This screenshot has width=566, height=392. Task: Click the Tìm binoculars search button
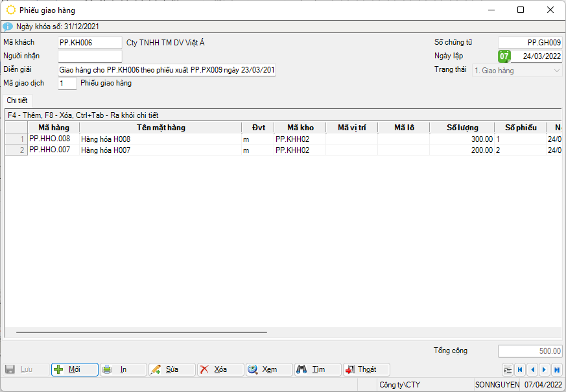point(318,369)
